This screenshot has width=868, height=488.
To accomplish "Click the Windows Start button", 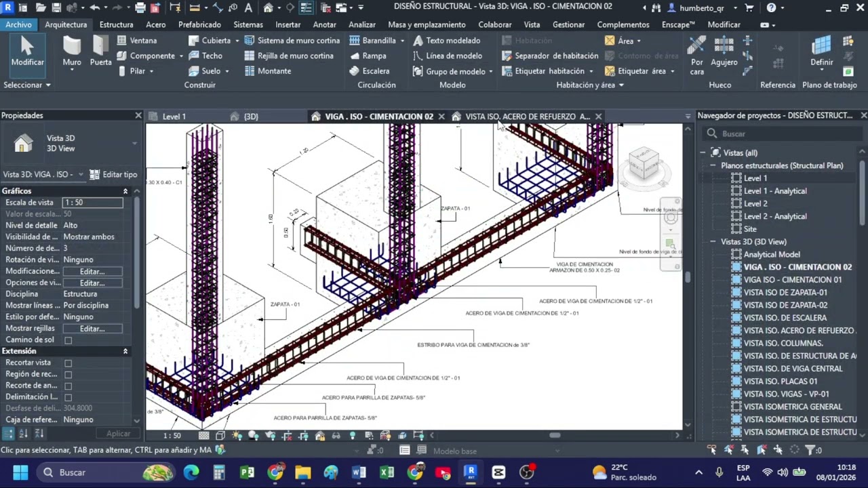I will (x=20, y=472).
